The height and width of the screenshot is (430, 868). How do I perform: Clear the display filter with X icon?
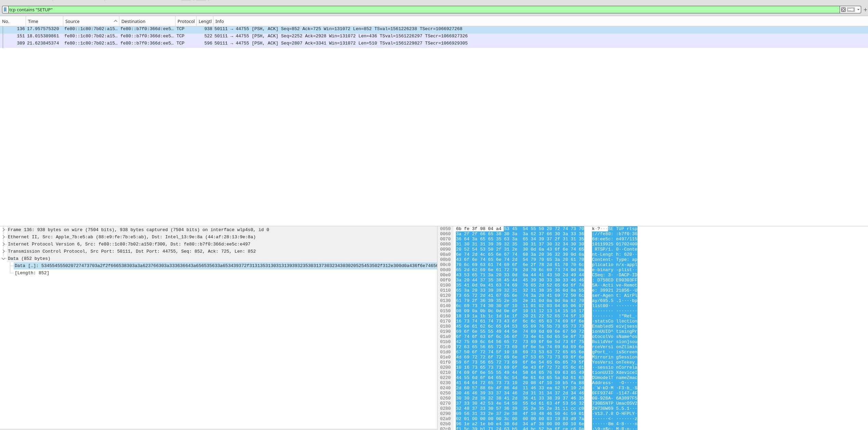coord(843,10)
